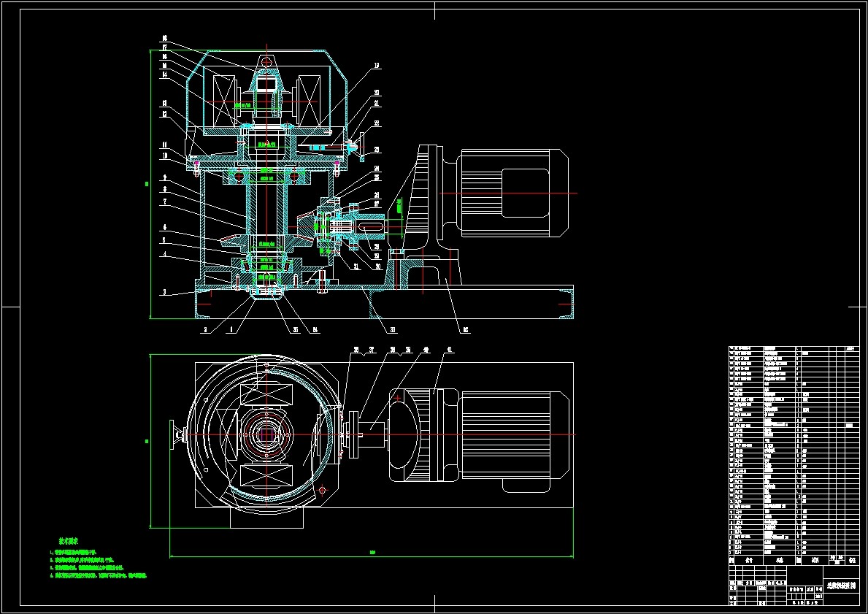Image resolution: width=868 pixels, height=614 pixels.
Task: Click part balloon number 30
Action: click(x=378, y=266)
